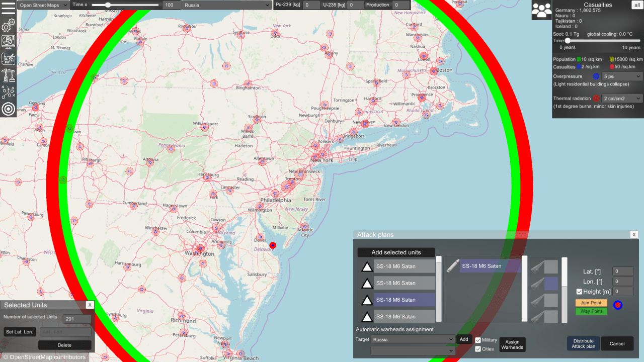Uncheck the Military target checkbox
The image size is (644, 362).
tap(478, 340)
